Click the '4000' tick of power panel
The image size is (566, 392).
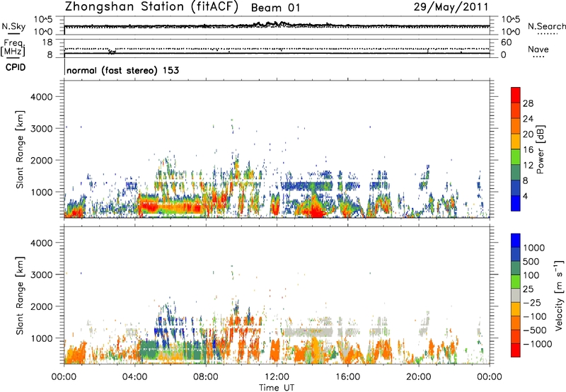click(42, 97)
